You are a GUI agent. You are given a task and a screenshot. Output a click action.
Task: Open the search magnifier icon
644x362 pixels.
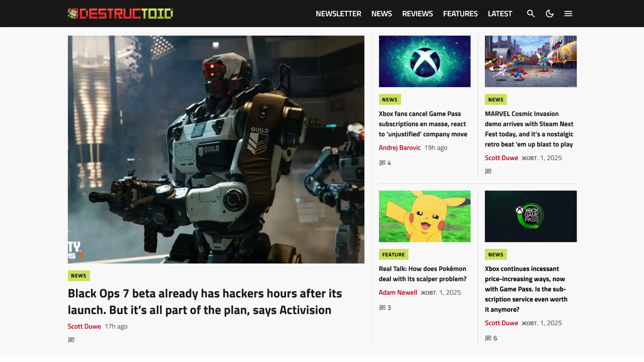coord(531,13)
